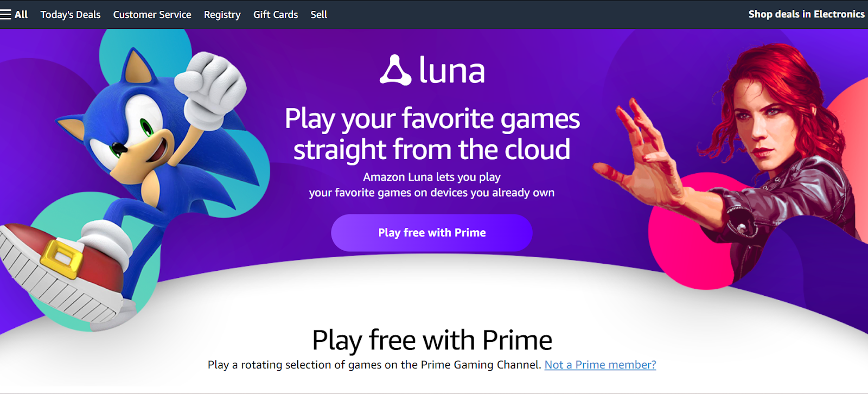
Task: Click the Play your favorite games headline
Action: [432, 134]
